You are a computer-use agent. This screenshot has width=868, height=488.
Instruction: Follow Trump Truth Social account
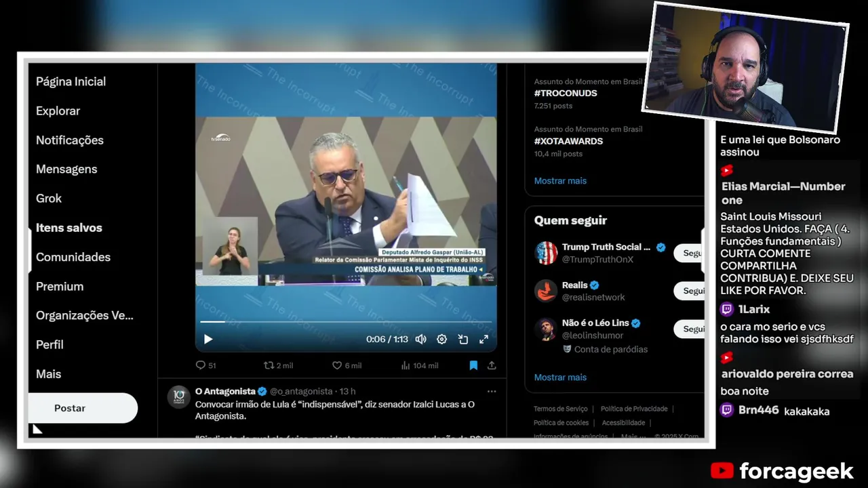pos(688,253)
